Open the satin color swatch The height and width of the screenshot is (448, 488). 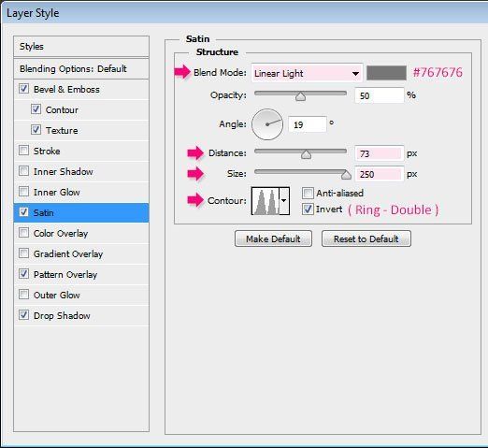(x=386, y=73)
